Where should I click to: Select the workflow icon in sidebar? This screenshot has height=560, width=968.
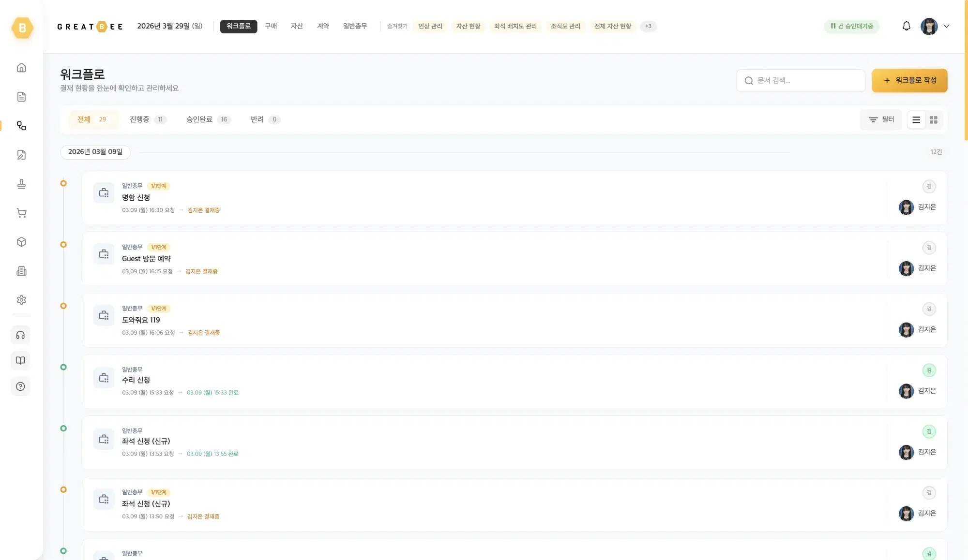click(21, 126)
